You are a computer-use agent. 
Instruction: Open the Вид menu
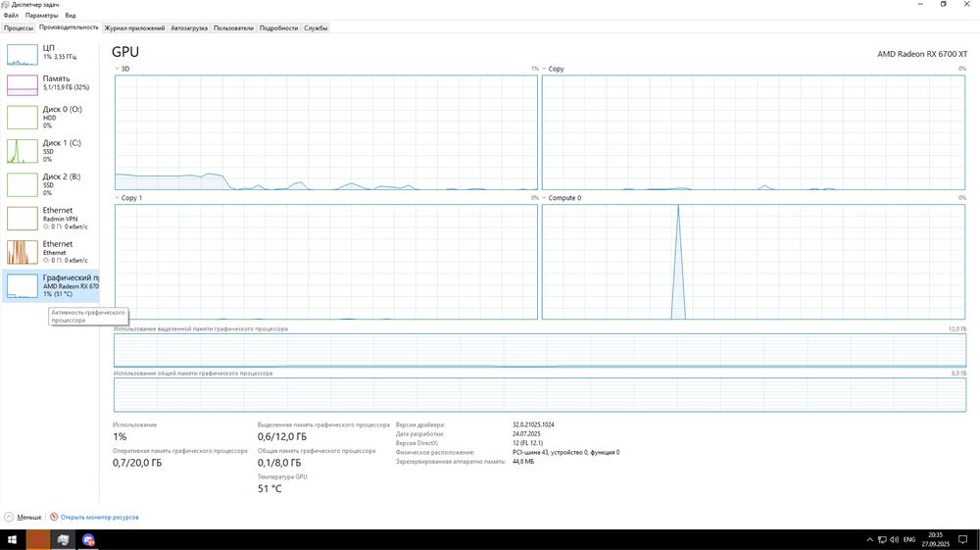tap(71, 15)
